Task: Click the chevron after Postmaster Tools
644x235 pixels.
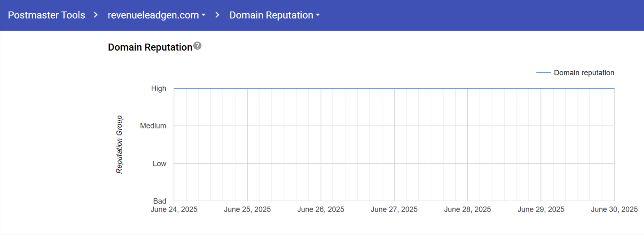Action: 96,15
